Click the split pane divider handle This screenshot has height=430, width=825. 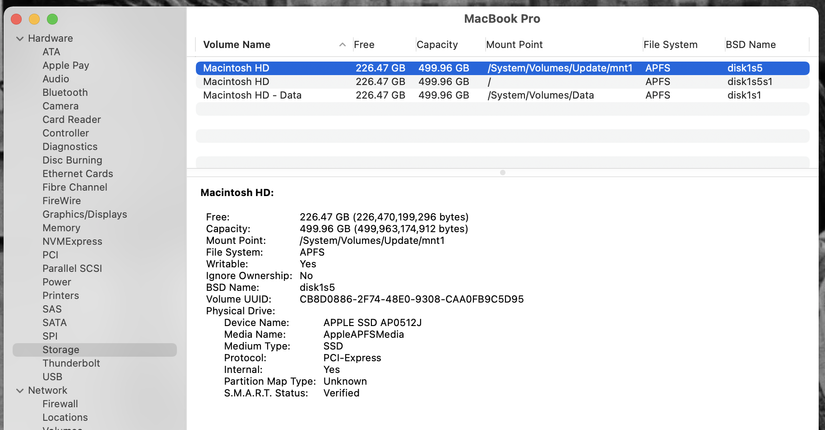[x=502, y=173]
